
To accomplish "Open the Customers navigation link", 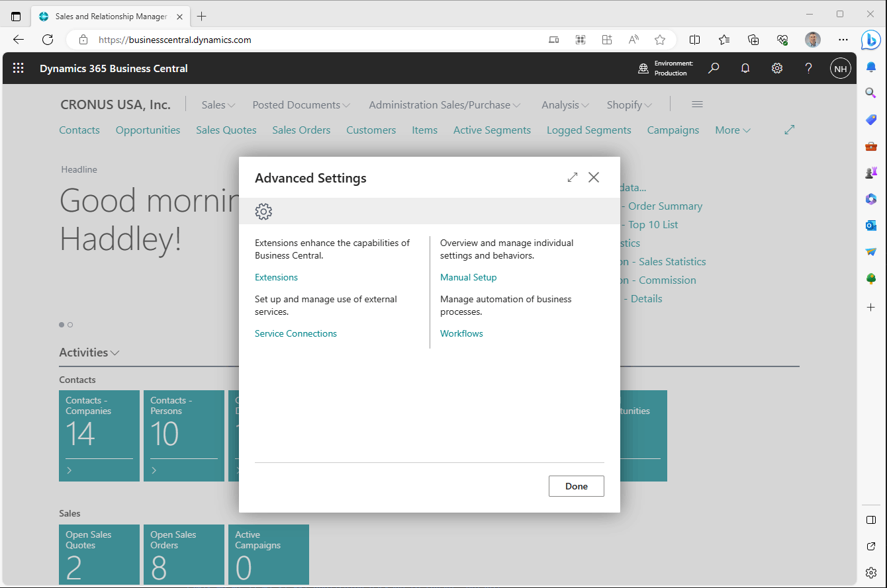I will click(371, 130).
